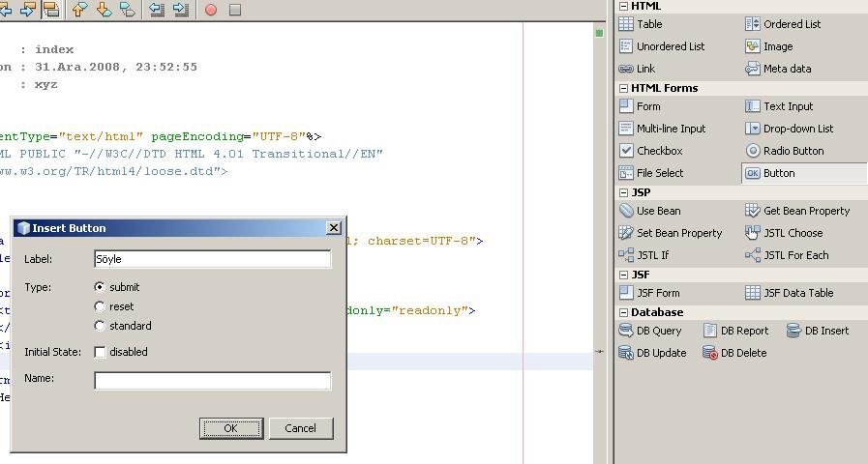Click the author text xyz in comment
This screenshot has height=464, width=868.
click(x=45, y=85)
